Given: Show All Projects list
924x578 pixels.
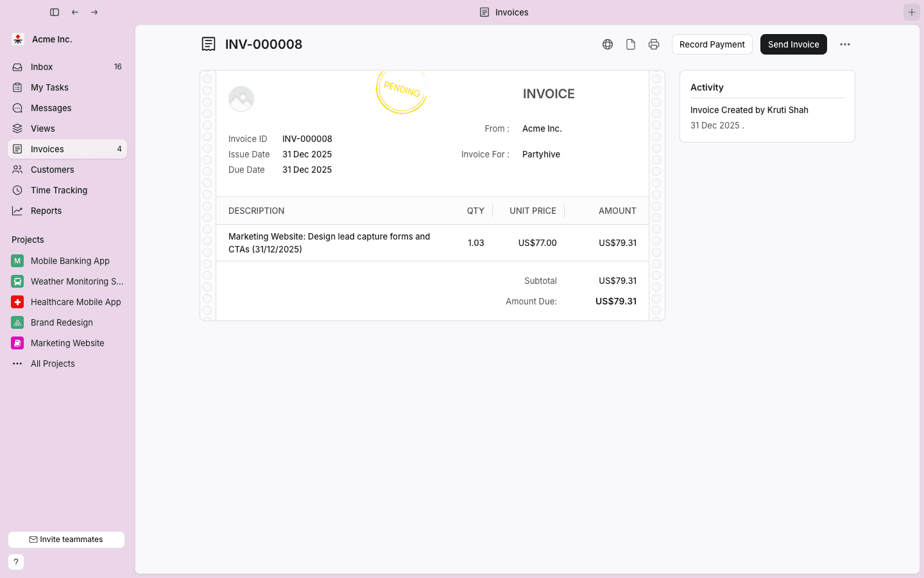Looking at the screenshot, I should tap(67, 363).
